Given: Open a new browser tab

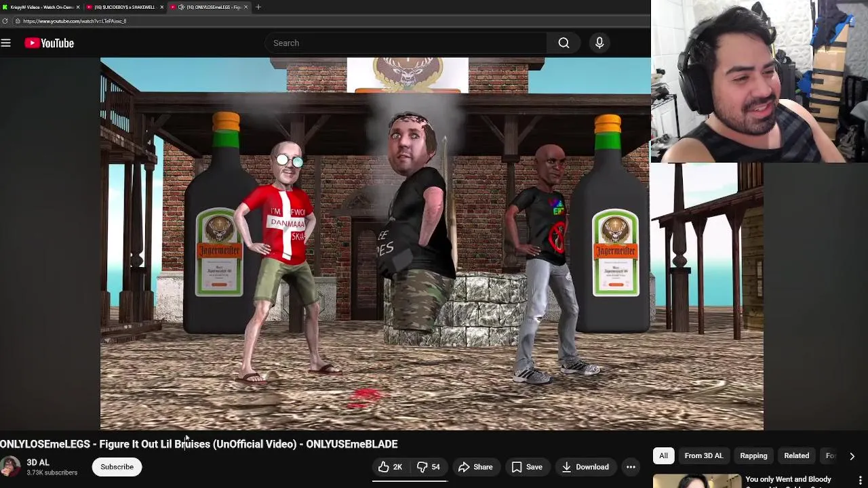Looking at the screenshot, I should [258, 7].
